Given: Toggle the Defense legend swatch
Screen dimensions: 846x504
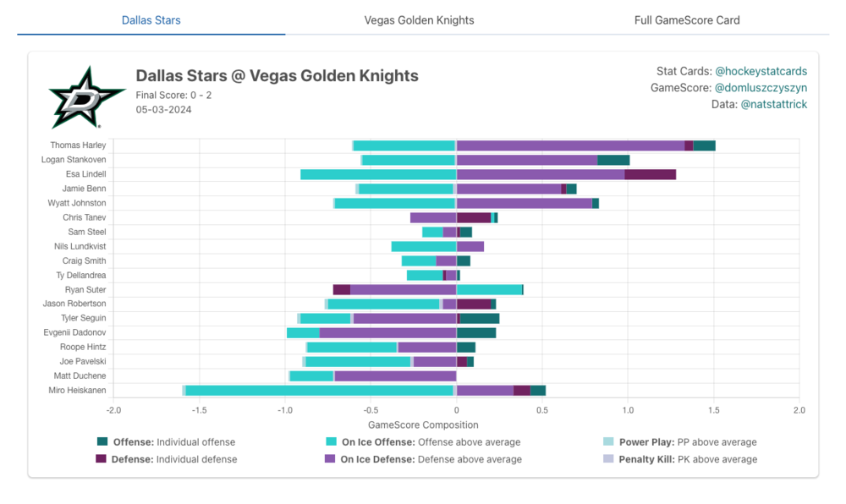Looking at the screenshot, I should [x=102, y=459].
